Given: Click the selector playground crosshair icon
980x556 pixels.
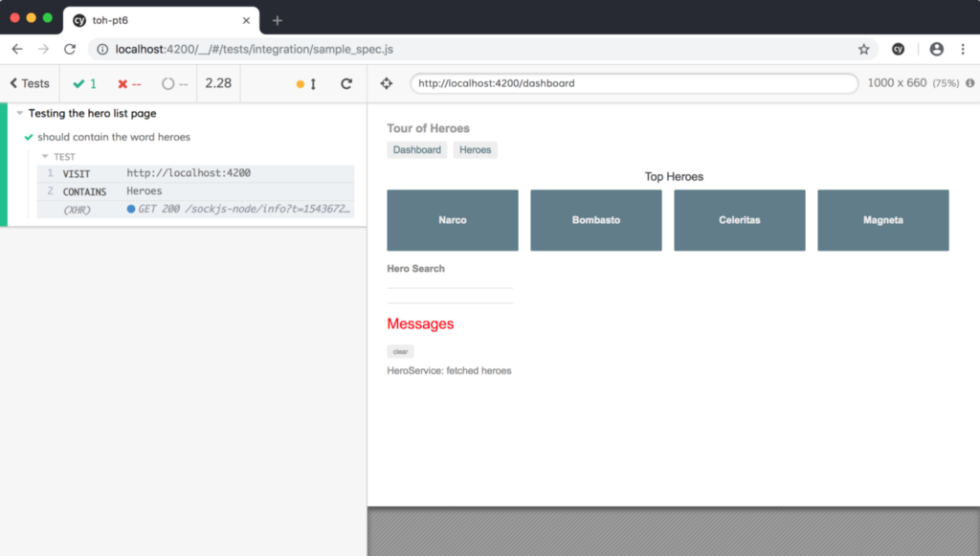Looking at the screenshot, I should (387, 83).
